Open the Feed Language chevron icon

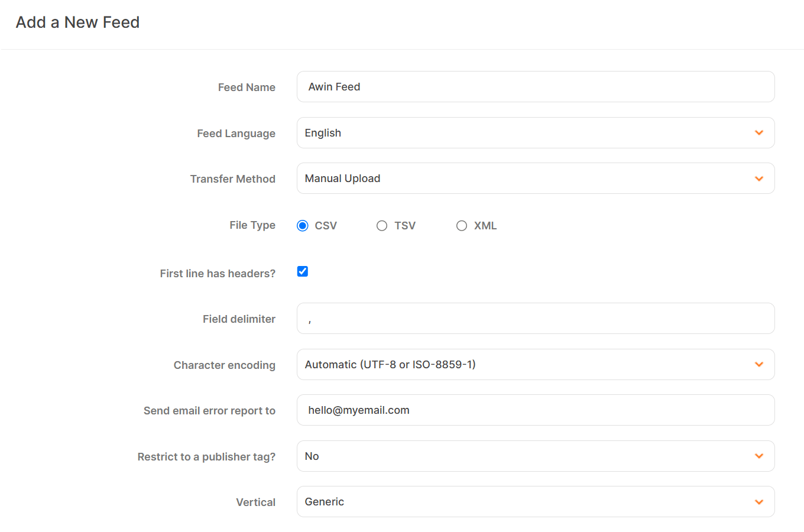click(759, 132)
